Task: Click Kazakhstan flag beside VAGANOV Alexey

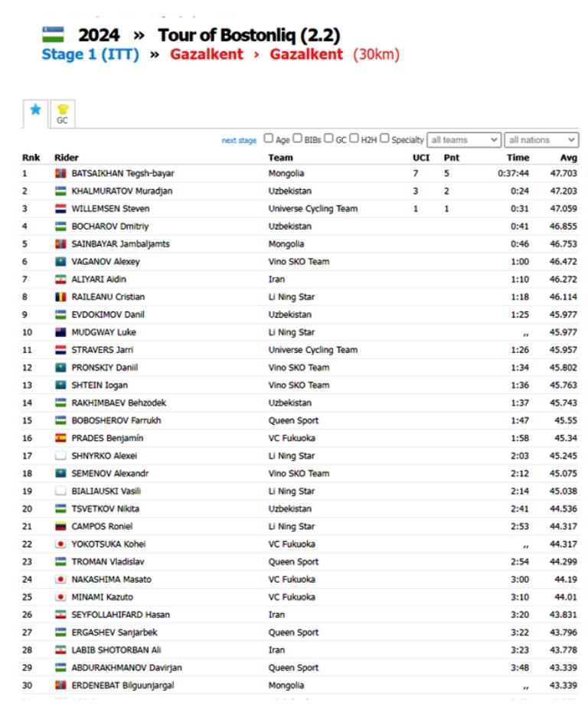Action: click(x=60, y=262)
